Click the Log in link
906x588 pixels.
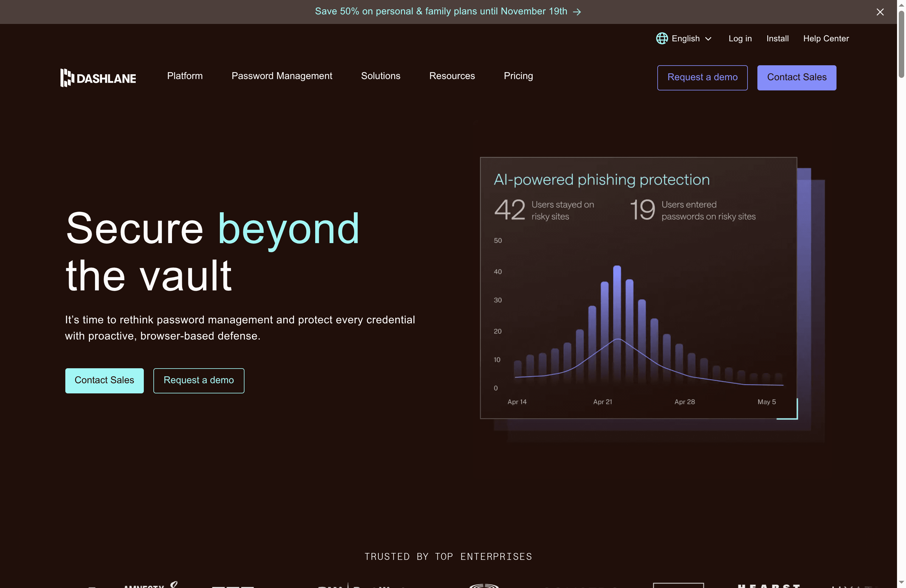tap(740, 38)
